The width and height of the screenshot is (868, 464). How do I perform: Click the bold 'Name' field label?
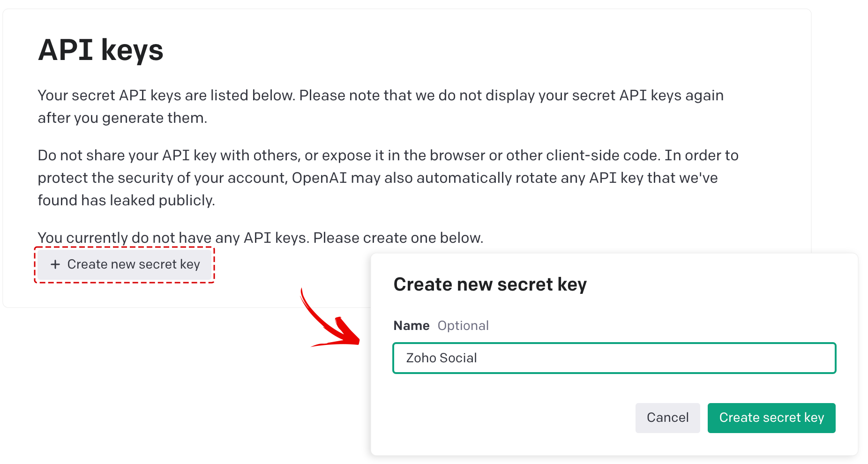(x=411, y=326)
